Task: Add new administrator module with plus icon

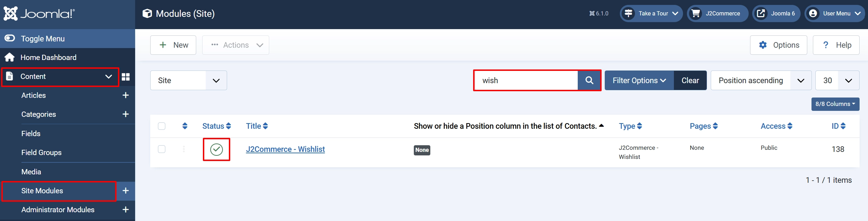Action: click(x=126, y=210)
